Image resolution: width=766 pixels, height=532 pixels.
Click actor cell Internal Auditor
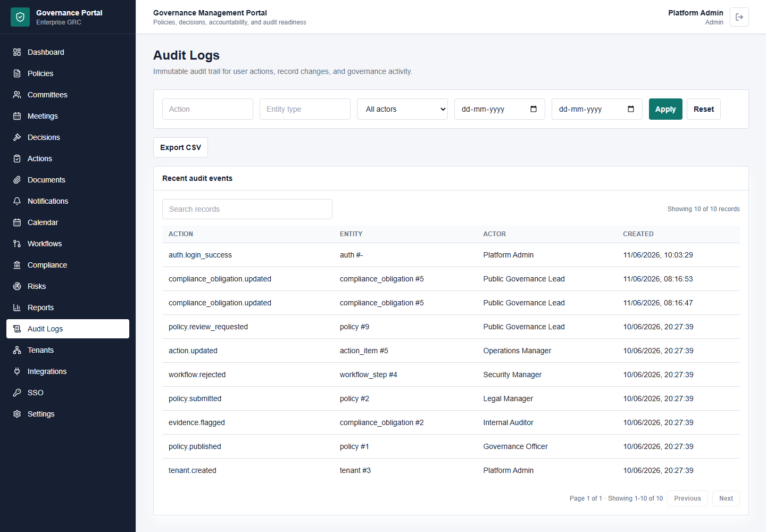pyautogui.click(x=508, y=422)
